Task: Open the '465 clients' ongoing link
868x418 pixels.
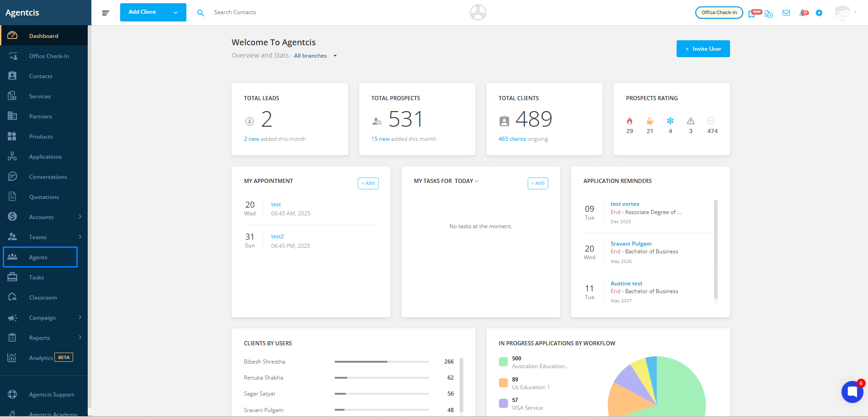Action: pos(512,139)
